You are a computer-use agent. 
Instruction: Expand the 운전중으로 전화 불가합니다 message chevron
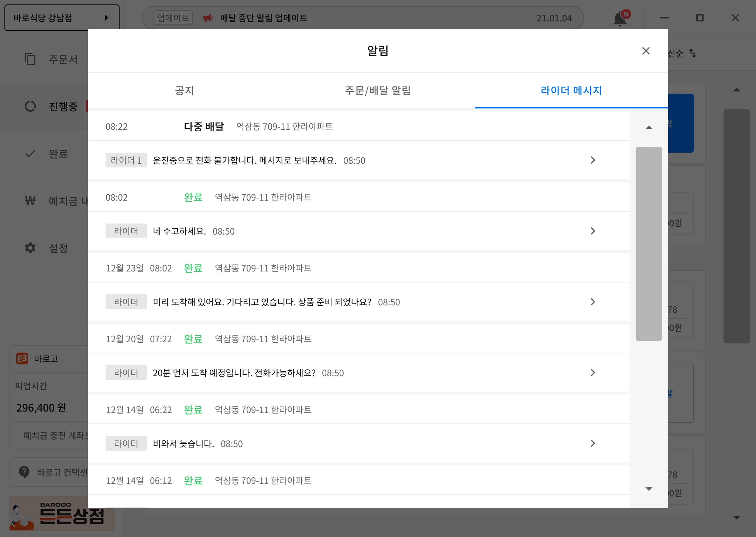[593, 160]
